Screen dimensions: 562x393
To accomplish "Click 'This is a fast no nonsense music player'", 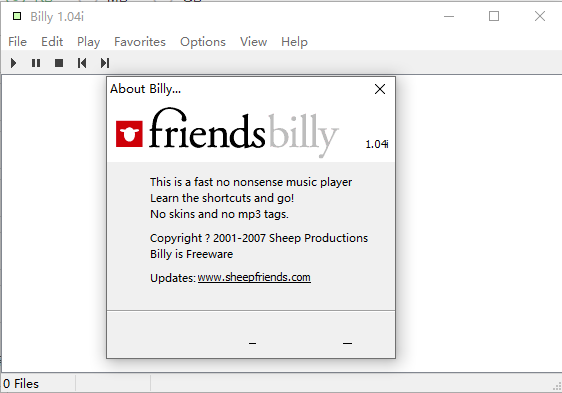I will pyautogui.click(x=251, y=182).
